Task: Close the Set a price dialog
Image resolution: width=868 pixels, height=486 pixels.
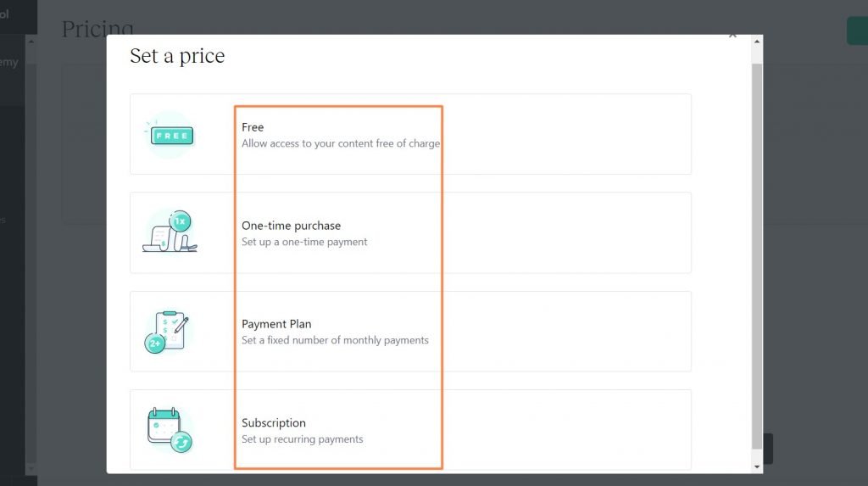Action: coord(732,36)
